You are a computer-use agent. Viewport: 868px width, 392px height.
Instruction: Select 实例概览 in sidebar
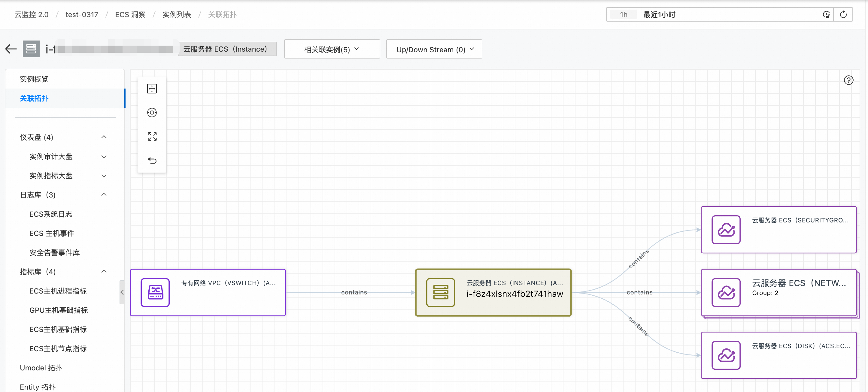pos(65,79)
